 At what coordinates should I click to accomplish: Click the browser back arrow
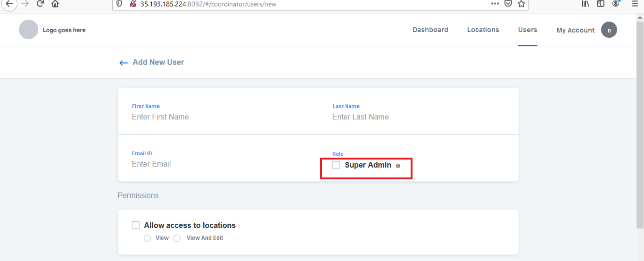9,4
